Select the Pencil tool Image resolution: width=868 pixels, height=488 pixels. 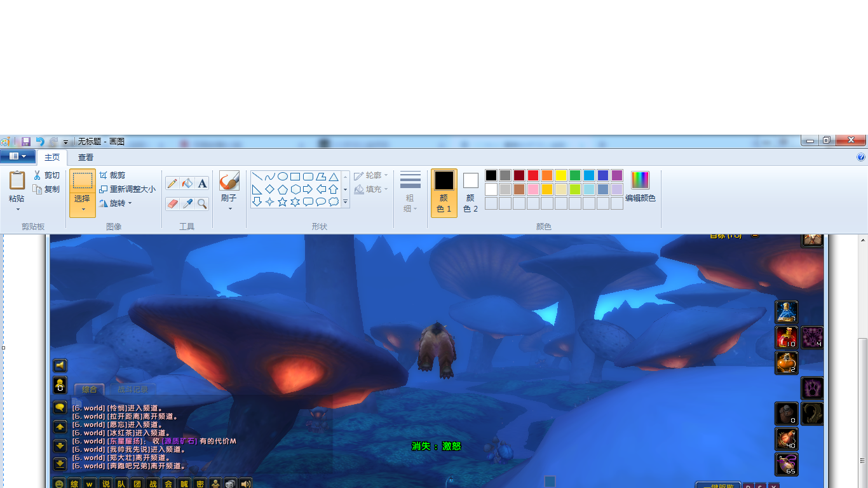172,183
